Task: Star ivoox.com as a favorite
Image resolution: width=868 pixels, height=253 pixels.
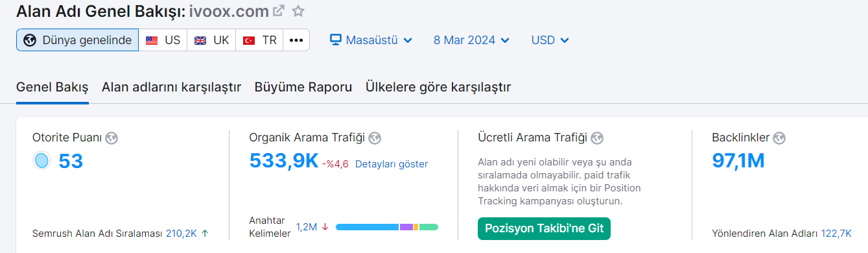Action: point(298,11)
